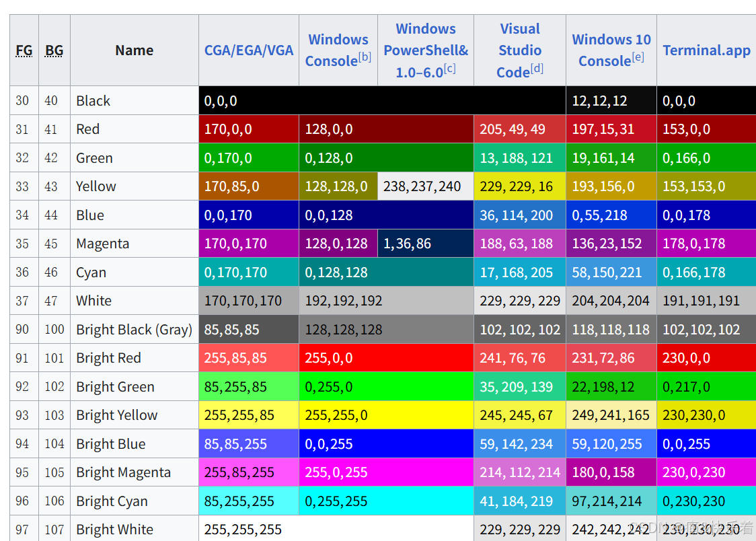Image resolution: width=756 pixels, height=541 pixels.
Task: Select the 85,85,85 gray cell
Action: coord(249,329)
